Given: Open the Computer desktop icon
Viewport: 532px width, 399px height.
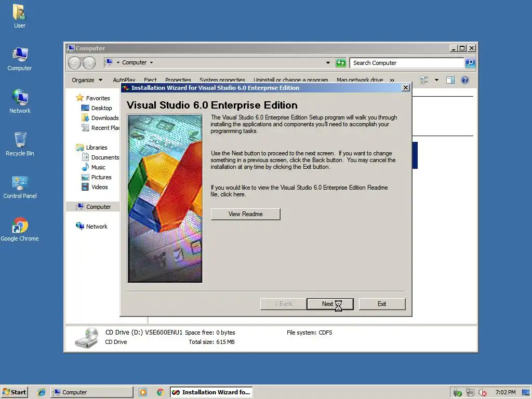Looking at the screenshot, I should [19, 59].
